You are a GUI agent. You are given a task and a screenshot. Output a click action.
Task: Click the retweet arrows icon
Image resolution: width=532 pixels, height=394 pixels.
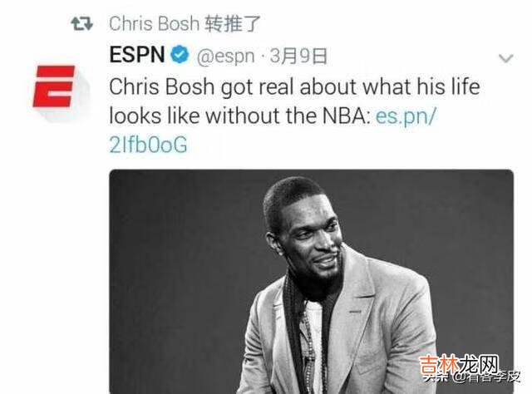(x=81, y=24)
